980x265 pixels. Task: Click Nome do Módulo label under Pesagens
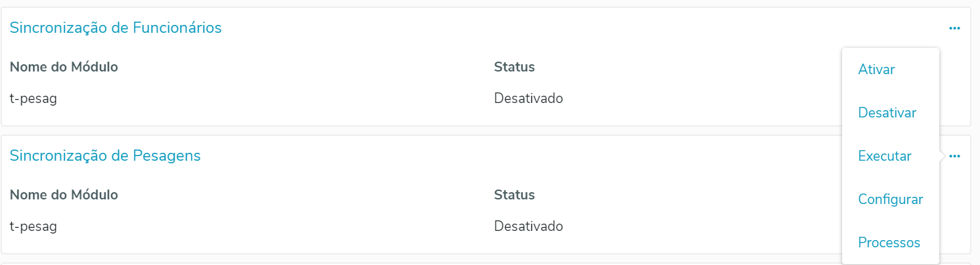[x=64, y=195]
